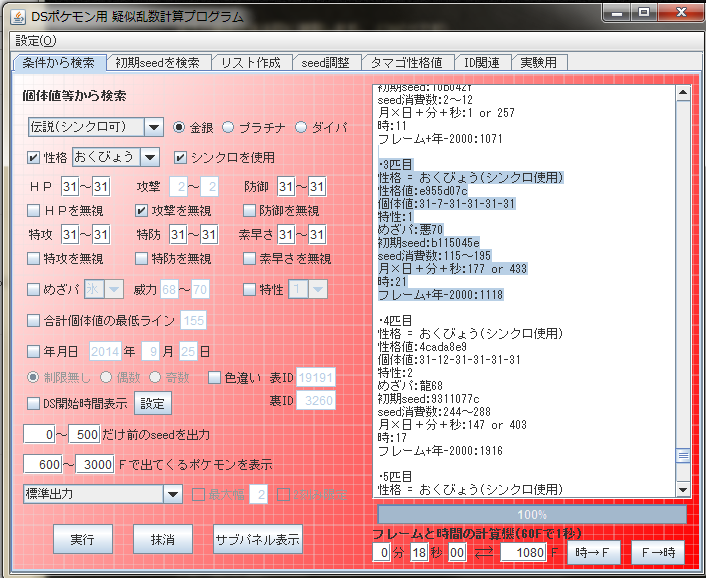Select the プラチナ radio button
Viewport: 706px width, 578px height.
[x=228, y=127]
